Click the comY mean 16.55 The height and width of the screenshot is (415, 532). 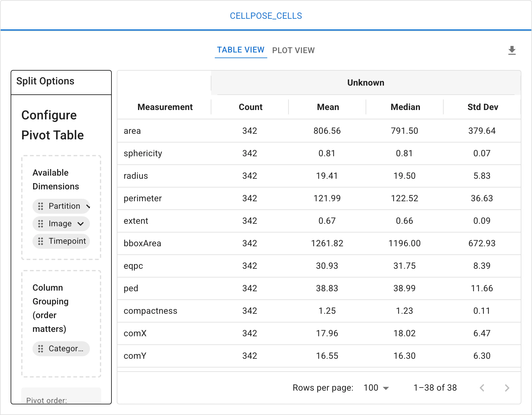327,356
